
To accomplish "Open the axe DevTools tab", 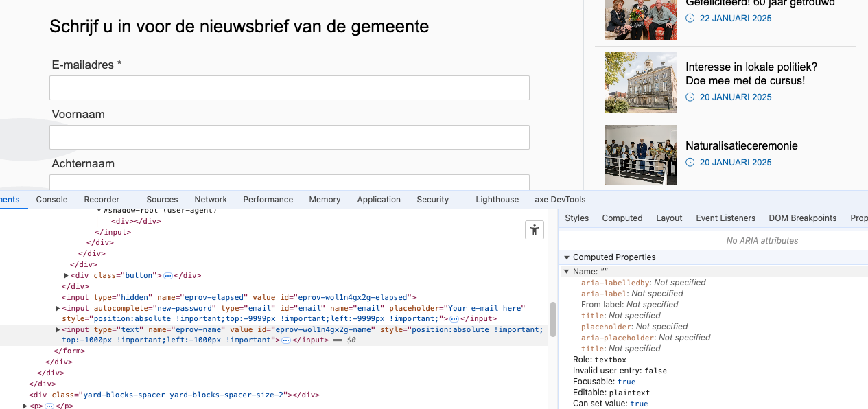I will (560, 200).
